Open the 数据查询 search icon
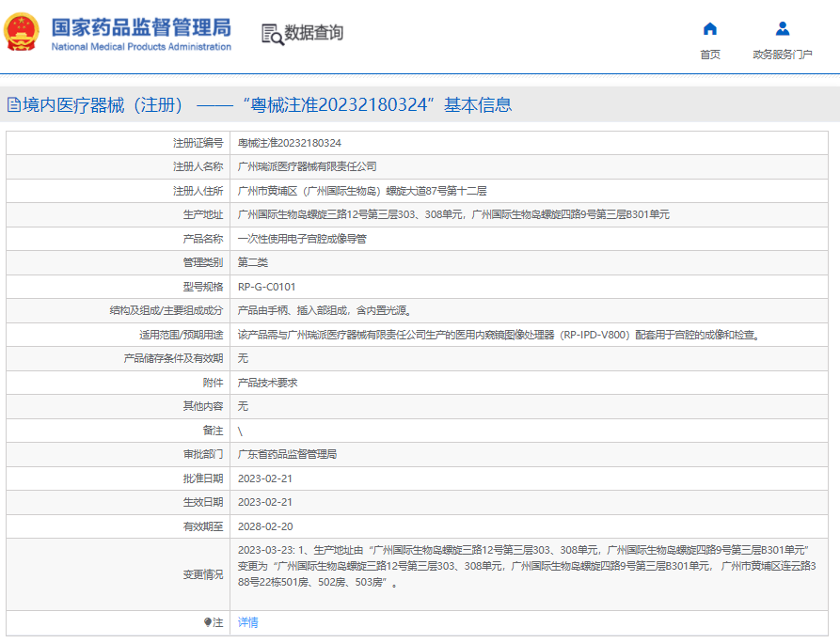This screenshot has height=643, width=840. pos(273,34)
